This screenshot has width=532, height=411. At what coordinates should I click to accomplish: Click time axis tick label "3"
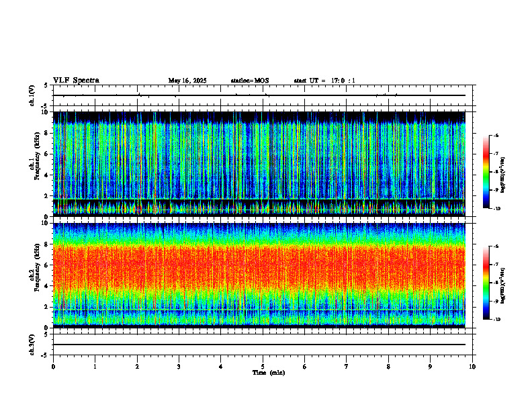coord(179,367)
